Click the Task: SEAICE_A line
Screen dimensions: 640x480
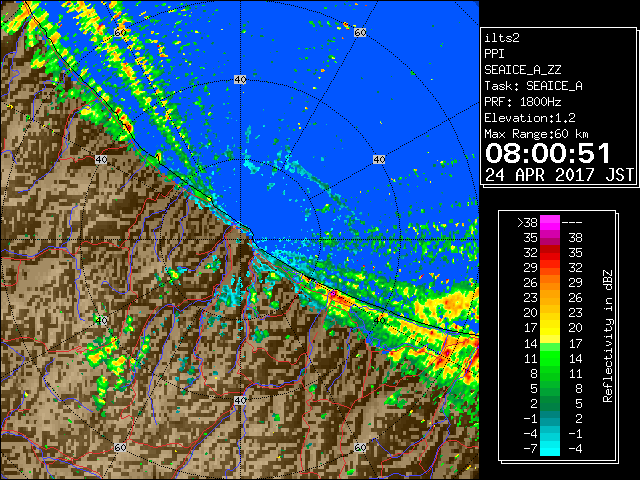point(533,86)
